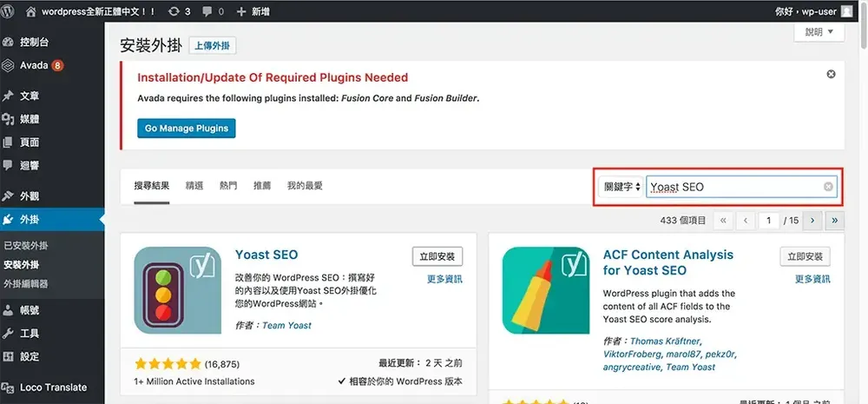This screenshot has width=868, height=404.
Task: Go to 安裝外掛 submenu
Action: point(22,265)
